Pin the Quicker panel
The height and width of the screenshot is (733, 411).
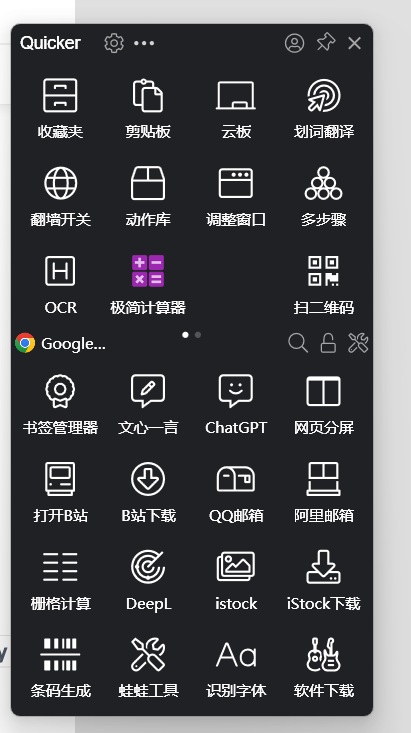(325, 43)
